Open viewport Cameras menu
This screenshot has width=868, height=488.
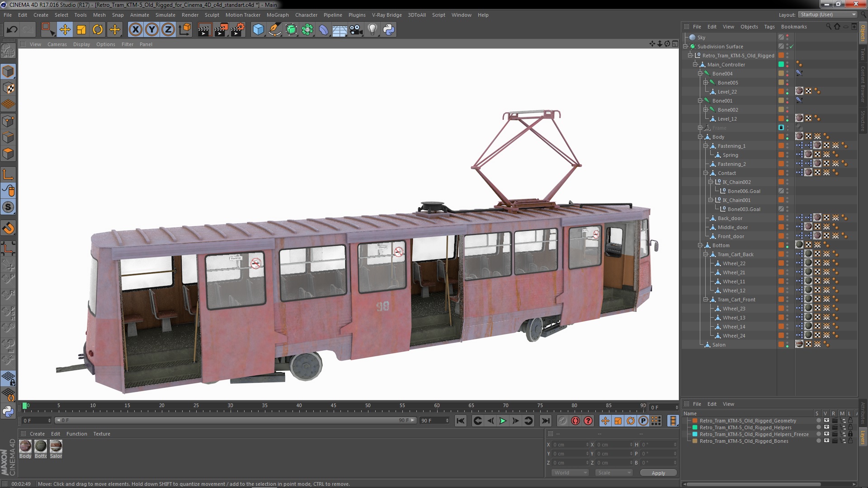pyautogui.click(x=57, y=44)
